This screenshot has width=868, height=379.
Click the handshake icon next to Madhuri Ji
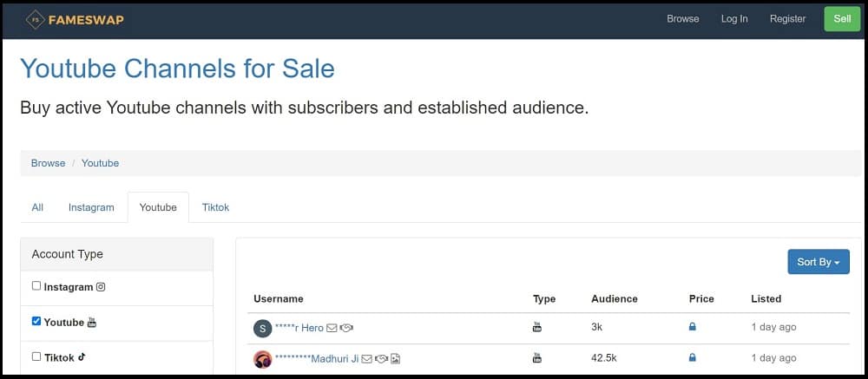[381, 359]
